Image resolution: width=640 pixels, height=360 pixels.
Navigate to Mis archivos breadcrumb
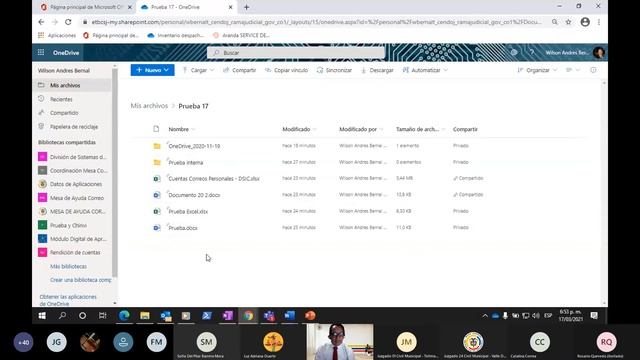pos(149,106)
